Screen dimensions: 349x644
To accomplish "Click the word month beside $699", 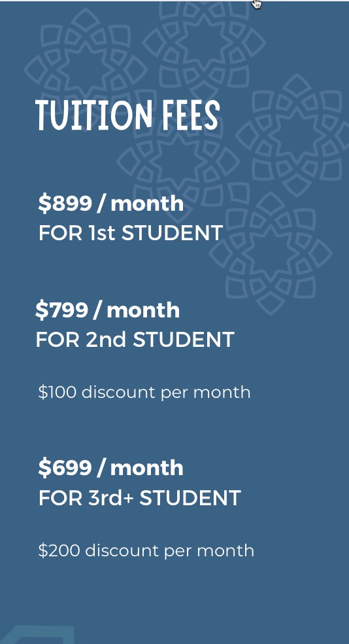I will (x=146, y=468).
